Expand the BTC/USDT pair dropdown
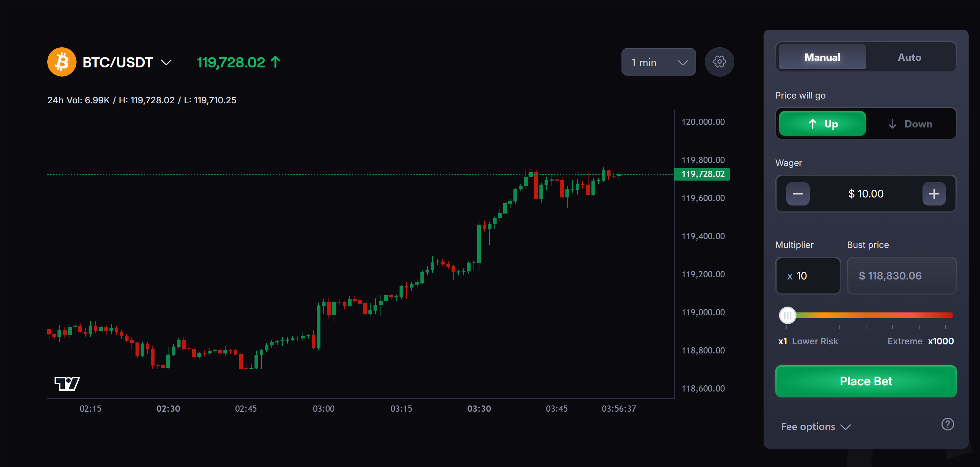Image resolution: width=980 pixels, height=467 pixels. click(x=166, y=62)
